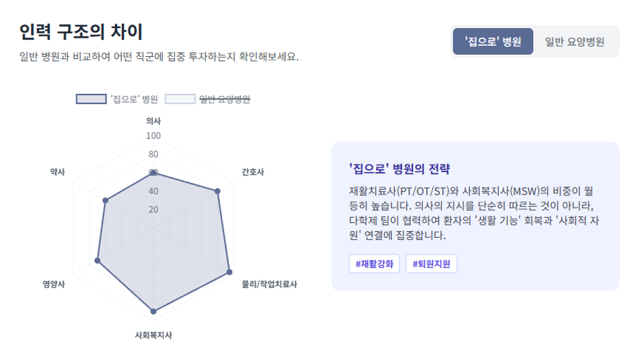Switch to 일반 요양병원 view

click(x=575, y=42)
